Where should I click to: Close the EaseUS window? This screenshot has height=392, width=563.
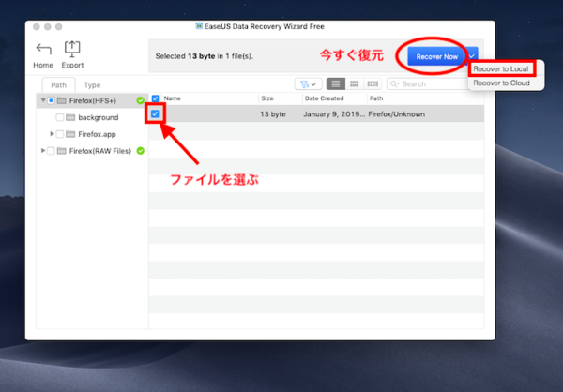tap(37, 27)
